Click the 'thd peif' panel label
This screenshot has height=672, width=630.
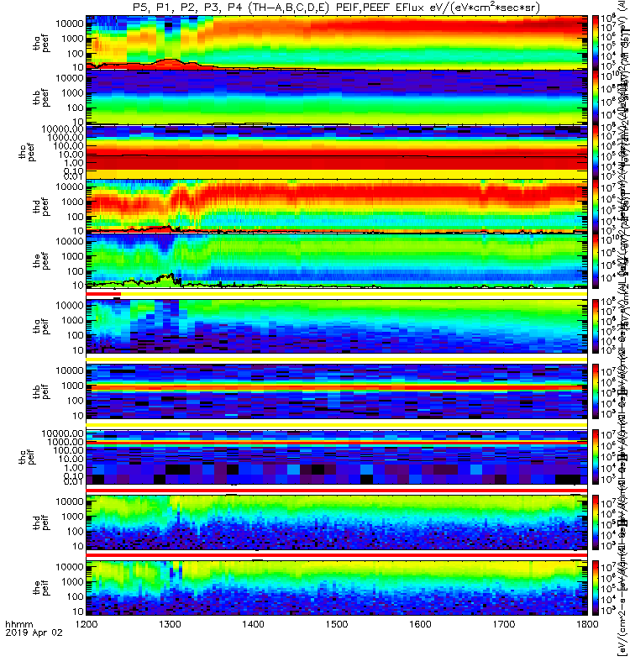(41, 522)
